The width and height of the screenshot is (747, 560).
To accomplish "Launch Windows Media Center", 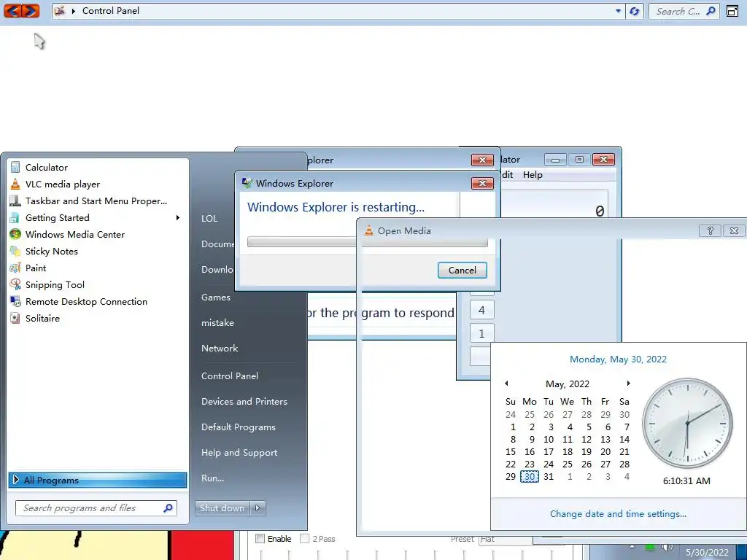I will (x=98, y=234).
